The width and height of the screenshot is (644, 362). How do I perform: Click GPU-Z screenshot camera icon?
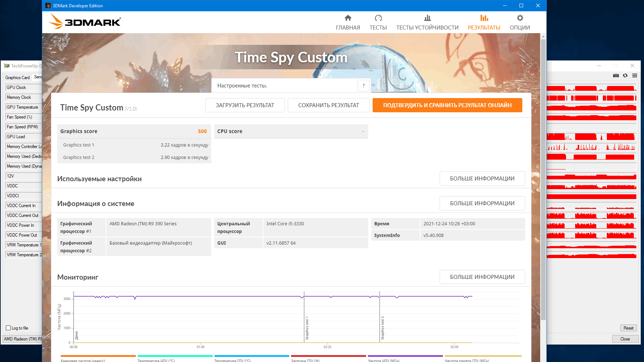616,75
